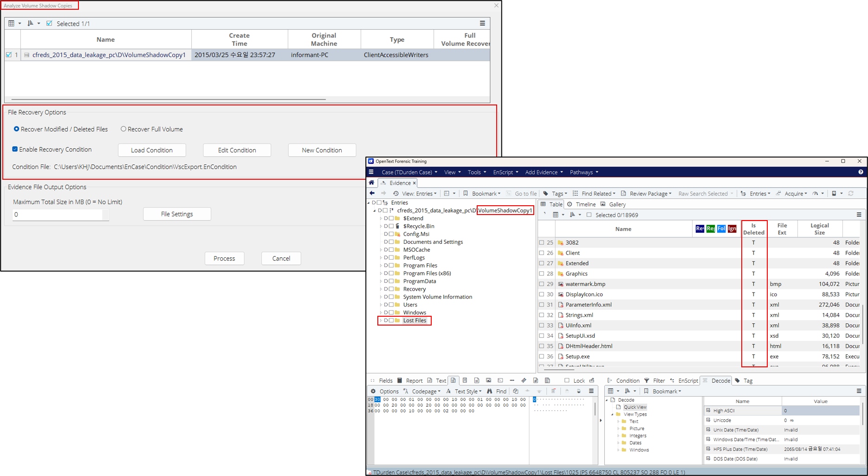Click the Edit Condition button
Image resolution: width=868 pixels, height=476 pixels.
237,150
